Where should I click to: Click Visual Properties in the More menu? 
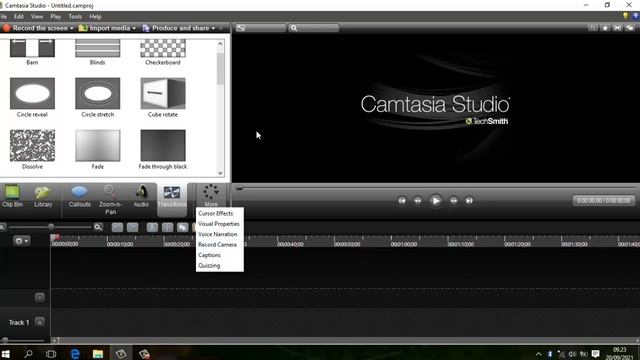pos(219,224)
